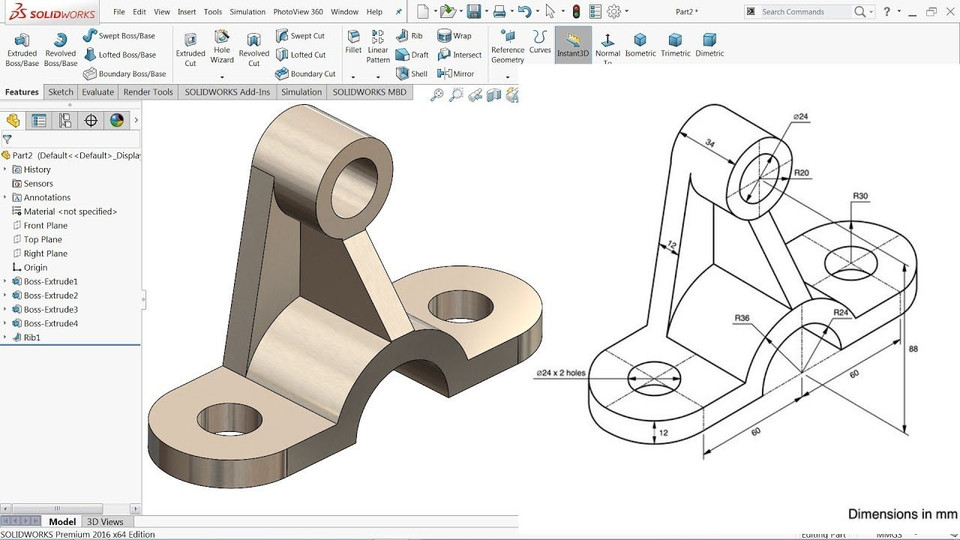Toggle the rebuild traffic light icon
The image size is (960, 540).
576,11
